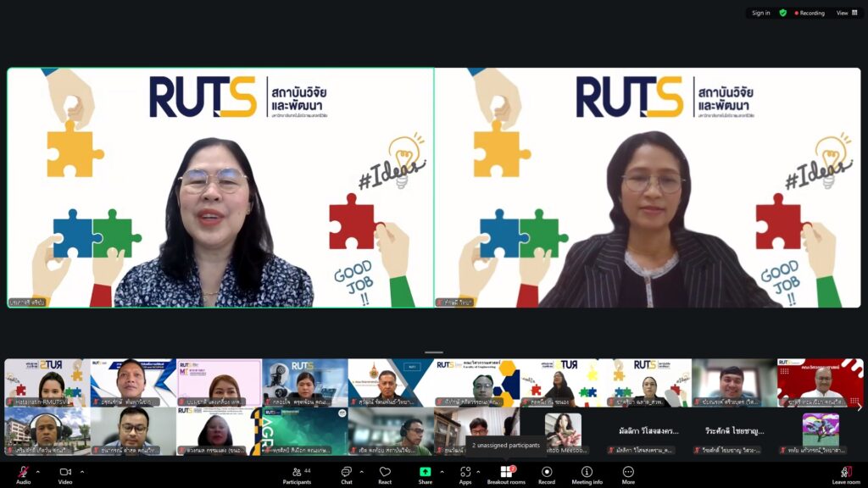Click the green security shield icon
The image size is (868, 488).
(783, 13)
